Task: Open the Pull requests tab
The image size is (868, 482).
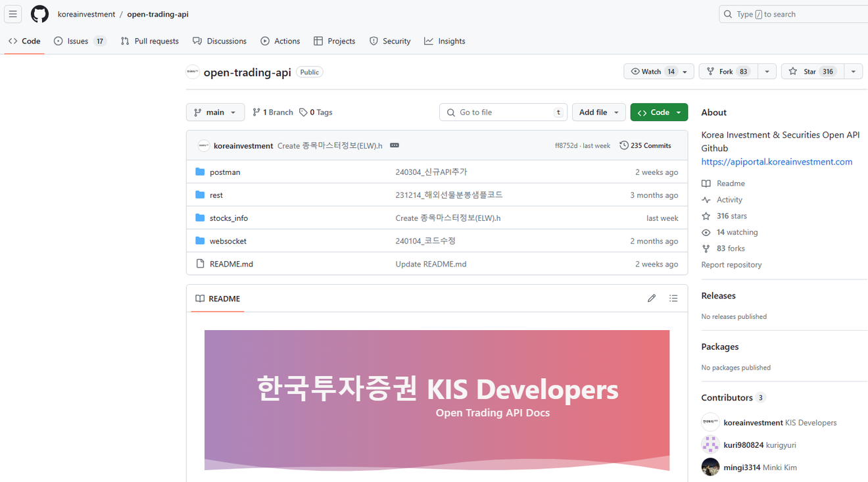Action: tap(150, 41)
